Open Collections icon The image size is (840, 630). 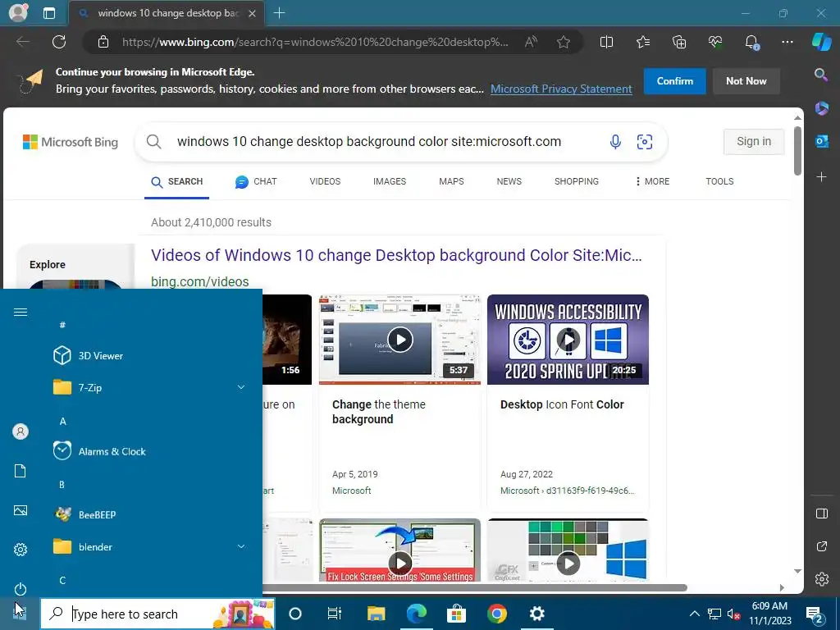[678, 42]
